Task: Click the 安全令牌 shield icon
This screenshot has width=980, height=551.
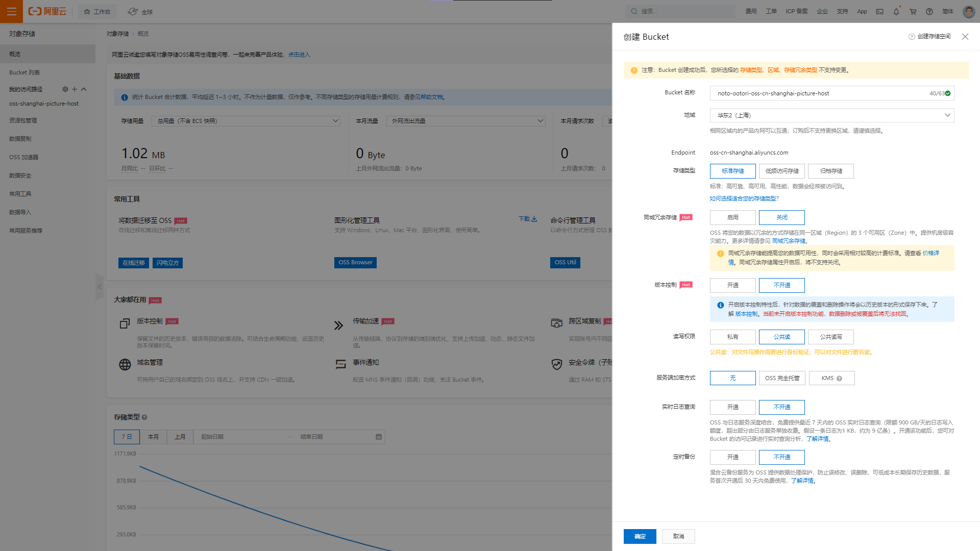Action: (x=557, y=364)
